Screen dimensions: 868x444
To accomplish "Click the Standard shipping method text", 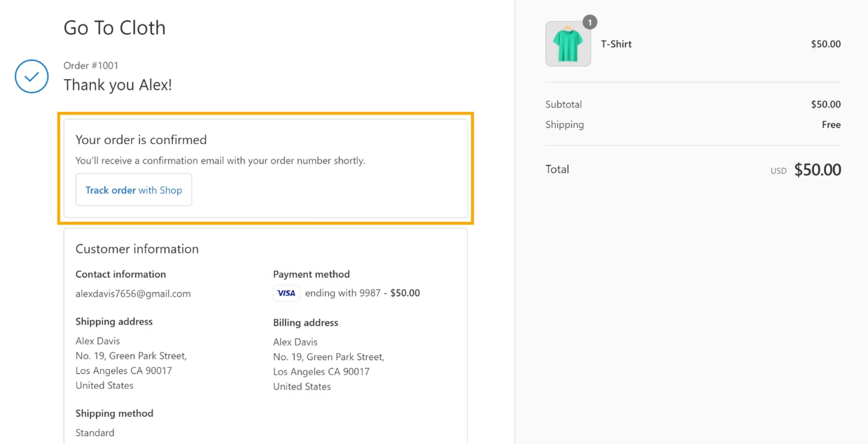I will click(95, 433).
